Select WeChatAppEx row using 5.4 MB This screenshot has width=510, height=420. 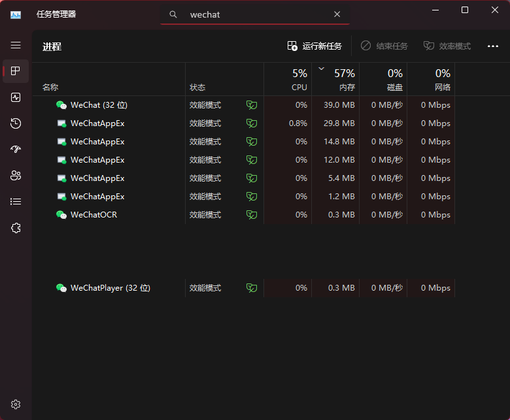point(244,178)
